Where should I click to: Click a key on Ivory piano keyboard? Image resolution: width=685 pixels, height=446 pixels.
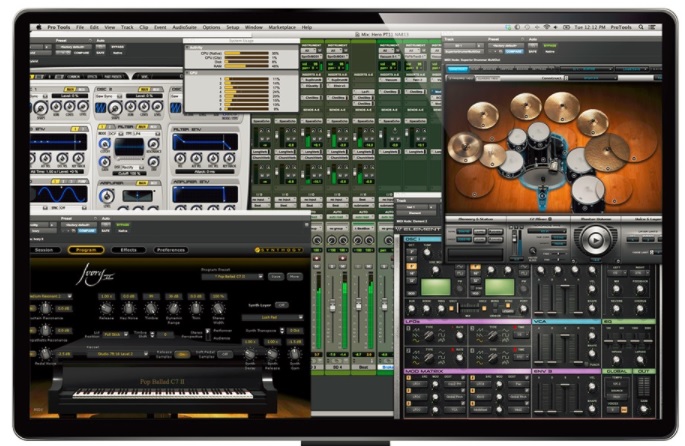click(x=163, y=393)
